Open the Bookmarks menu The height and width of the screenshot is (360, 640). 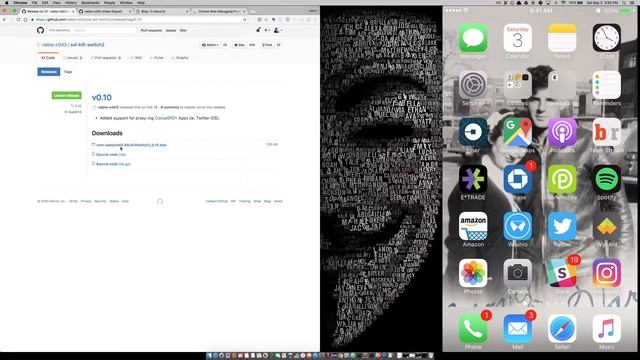point(90,2)
